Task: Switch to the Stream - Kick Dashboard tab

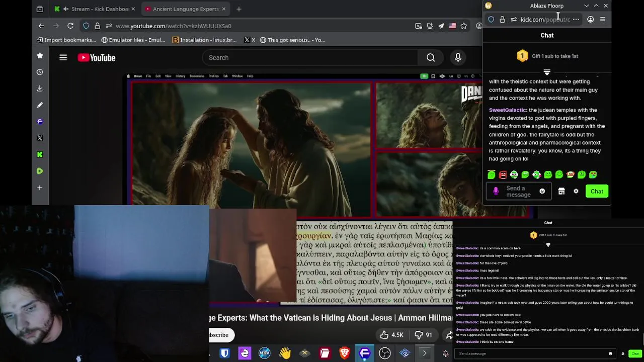Action: click(x=94, y=9)
